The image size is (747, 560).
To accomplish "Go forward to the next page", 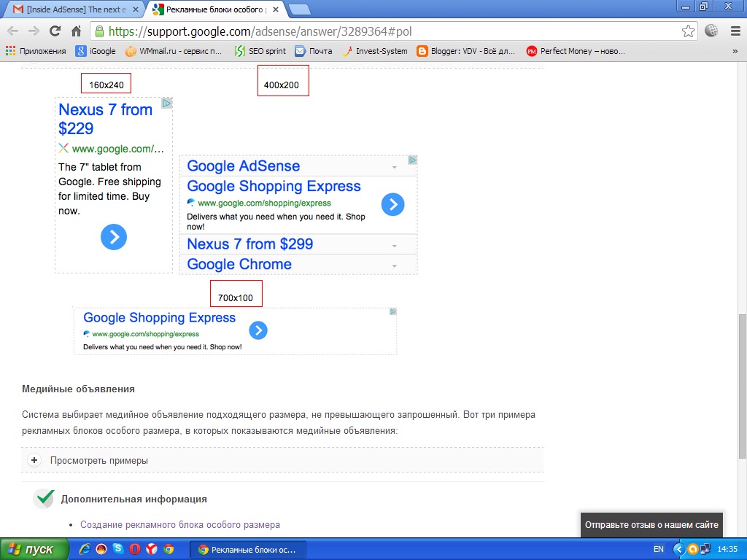I will click(x=34, y=31).
